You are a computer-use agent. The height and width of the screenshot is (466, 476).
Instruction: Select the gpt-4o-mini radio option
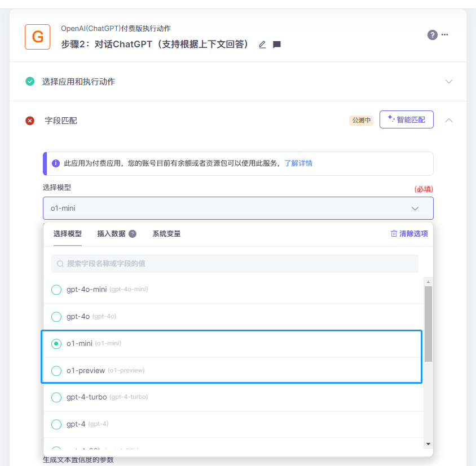point(56,290)
